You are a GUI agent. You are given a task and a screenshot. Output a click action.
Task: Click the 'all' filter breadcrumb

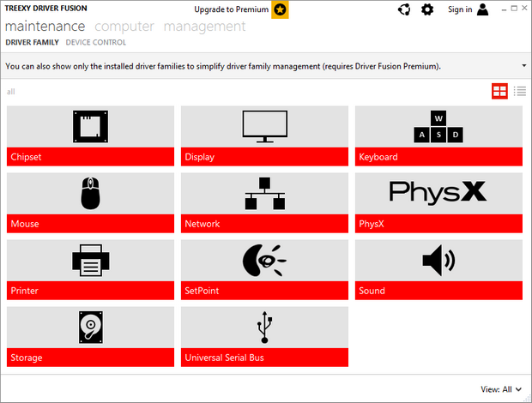[11, 92]
